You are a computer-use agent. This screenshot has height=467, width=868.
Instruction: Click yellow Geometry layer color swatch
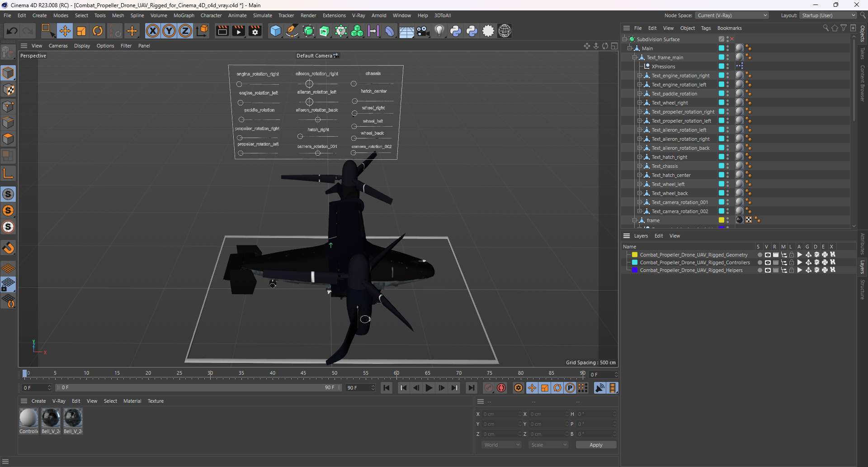point(634,255)
